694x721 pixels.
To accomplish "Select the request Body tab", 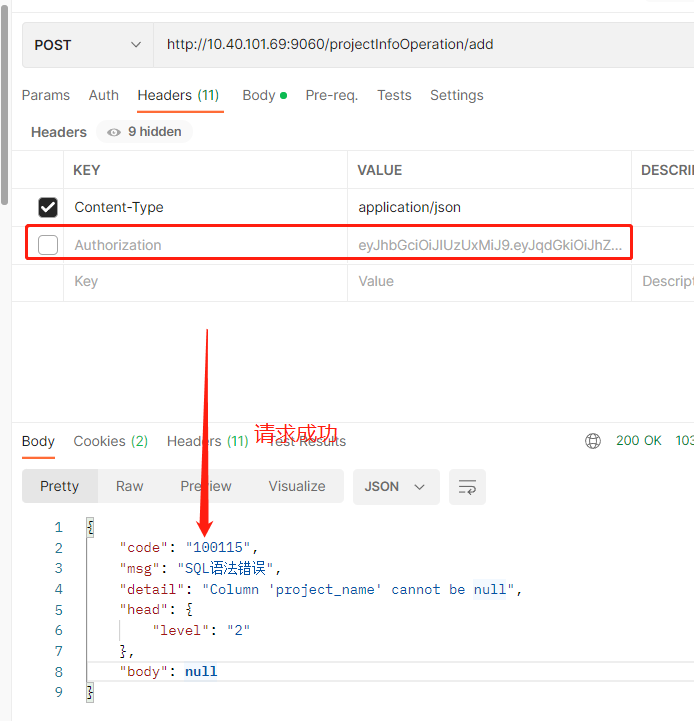I will [x=259, y=95].
